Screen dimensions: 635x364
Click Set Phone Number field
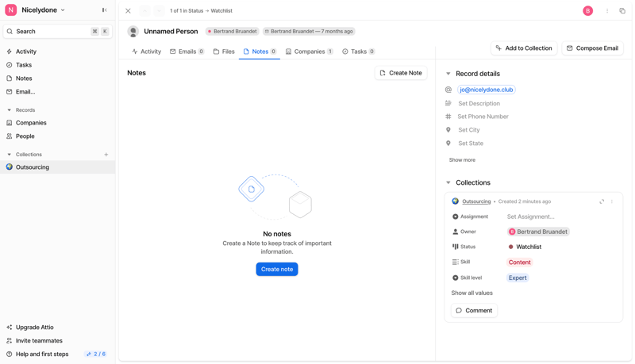coord(483,117)
